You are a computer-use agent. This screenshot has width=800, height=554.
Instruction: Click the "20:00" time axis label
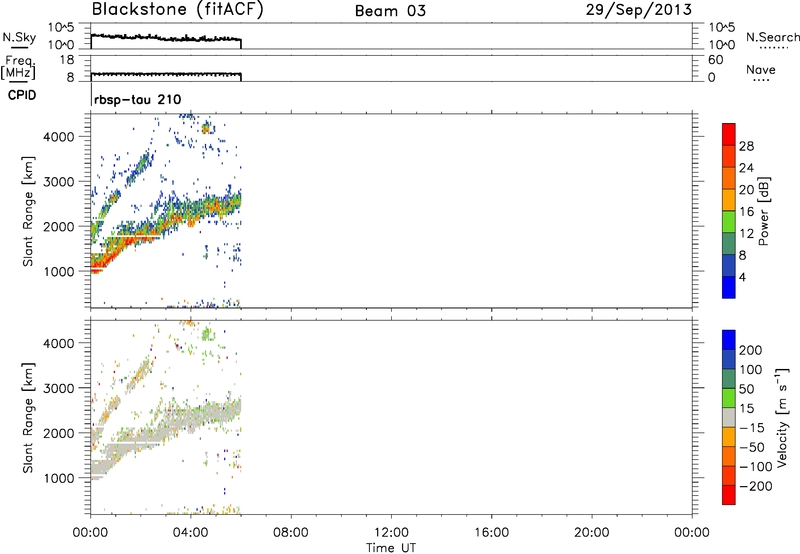point(592,533)
